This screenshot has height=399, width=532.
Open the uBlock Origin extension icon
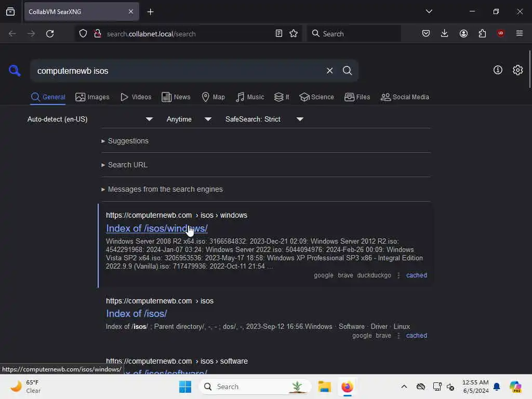[x=500, y=33]
